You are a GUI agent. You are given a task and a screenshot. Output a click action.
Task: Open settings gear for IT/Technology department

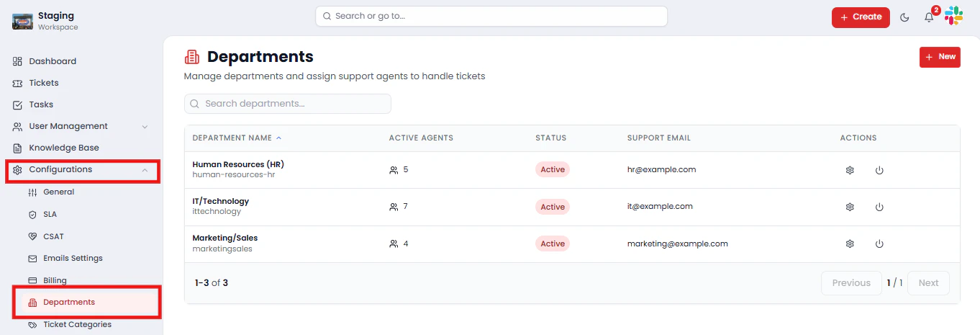(x=850, y=207)
